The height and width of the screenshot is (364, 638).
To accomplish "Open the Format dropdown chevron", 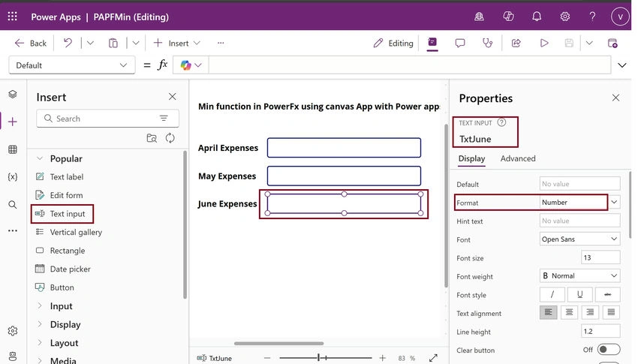I will (x=614, y=202).
